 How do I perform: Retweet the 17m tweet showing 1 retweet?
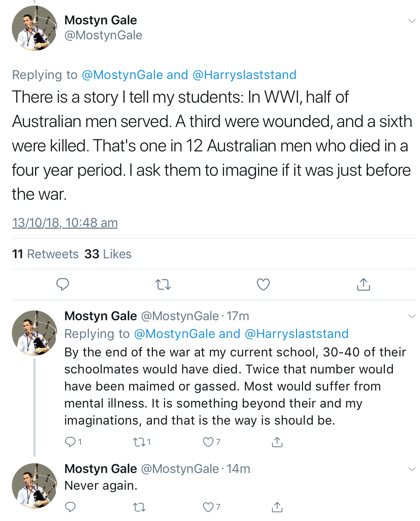(142, 442)
